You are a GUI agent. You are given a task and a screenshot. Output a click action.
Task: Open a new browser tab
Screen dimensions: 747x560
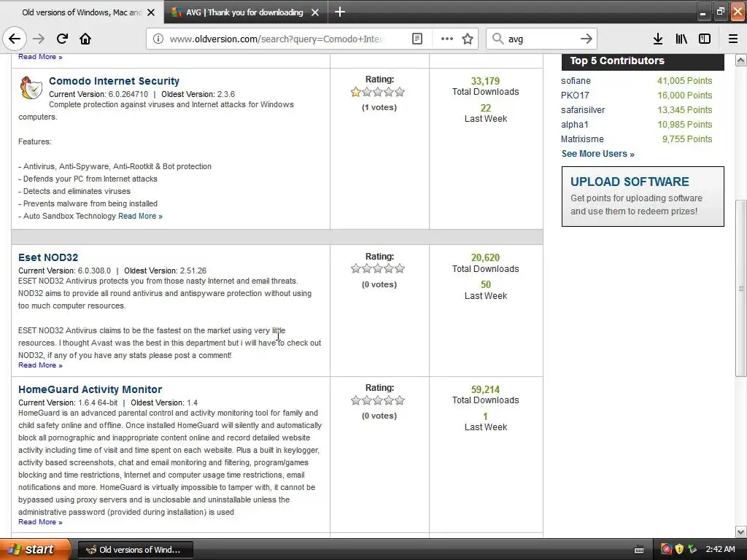(340, 12)
